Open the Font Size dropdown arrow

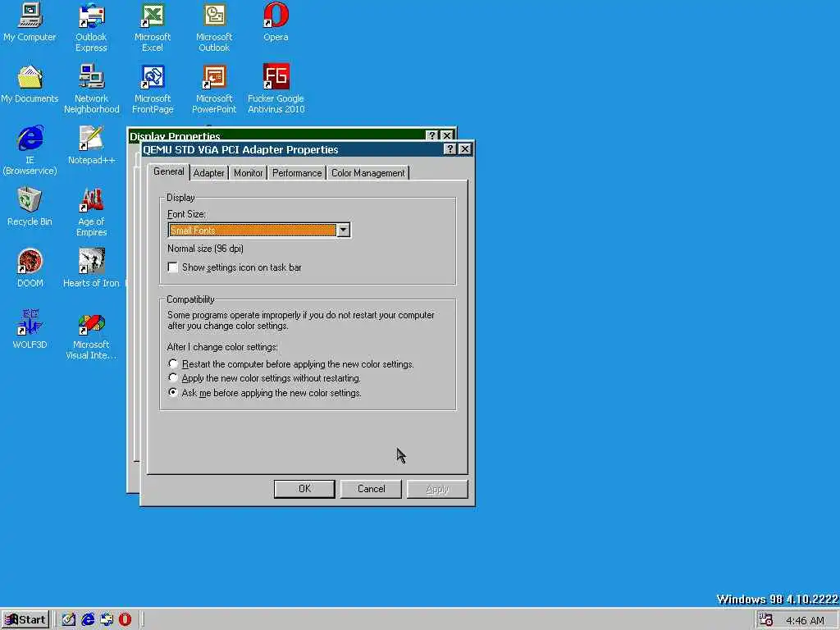(344, 230)
